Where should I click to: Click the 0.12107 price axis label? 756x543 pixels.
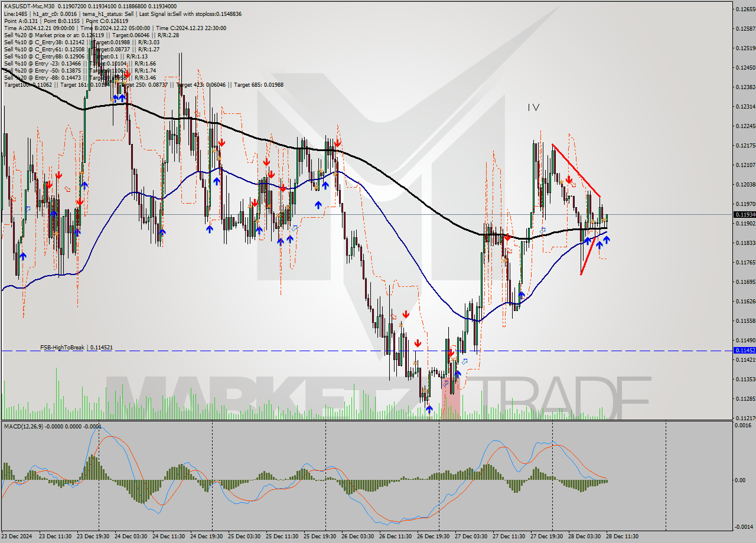coord(745,165)
